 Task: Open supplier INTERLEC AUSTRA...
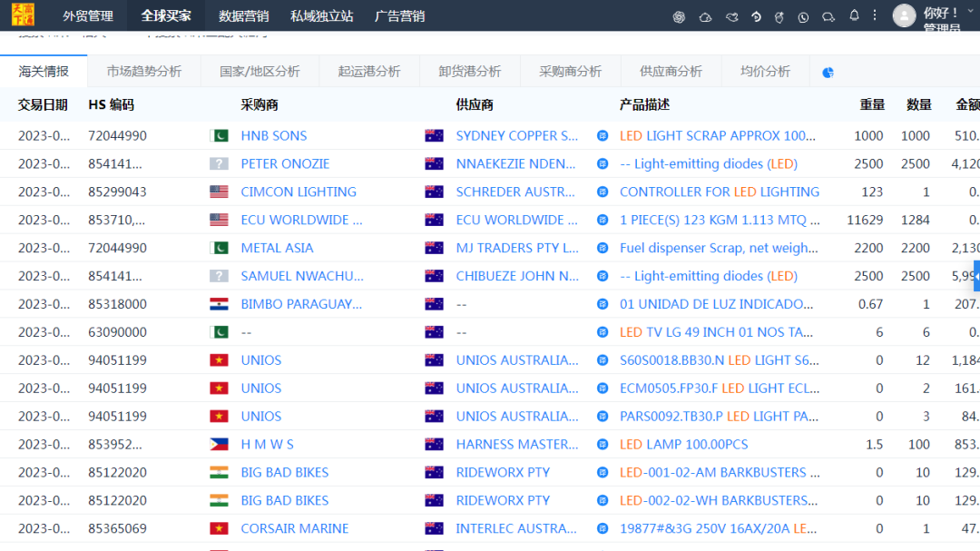click(x=516, y=528)
